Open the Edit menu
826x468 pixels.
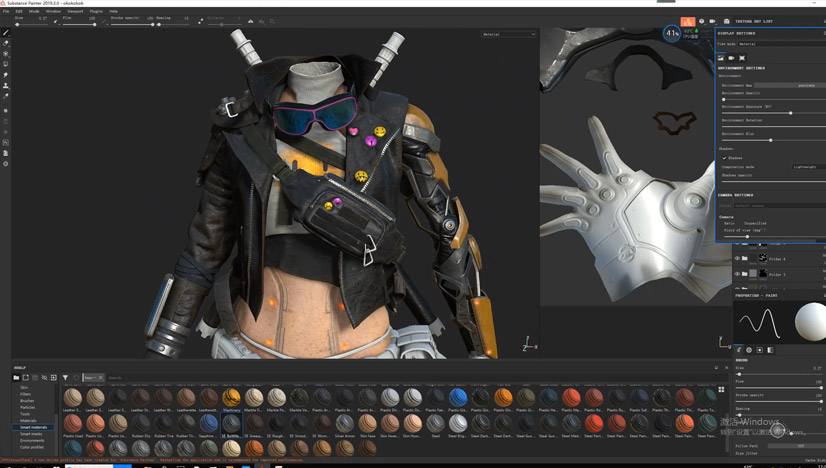(19, 11)
